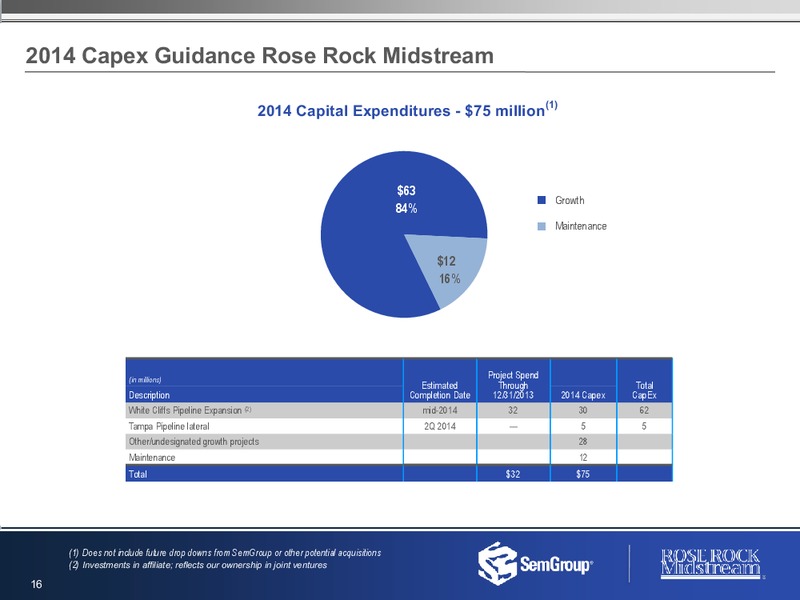The height and width of the screenshot is (600, 800).
Task: Click the 'Description' column header
Action: tap(149, 395)
